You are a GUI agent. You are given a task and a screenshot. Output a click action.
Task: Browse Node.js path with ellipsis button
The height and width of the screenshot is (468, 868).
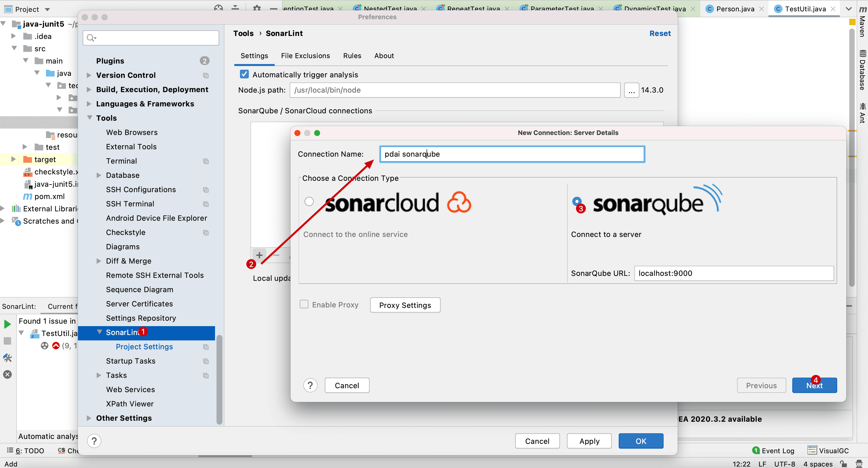(x=631, y=90)
